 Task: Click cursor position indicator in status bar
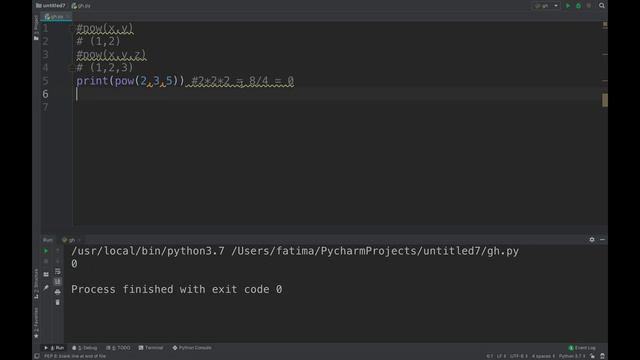tap(489, 356)
